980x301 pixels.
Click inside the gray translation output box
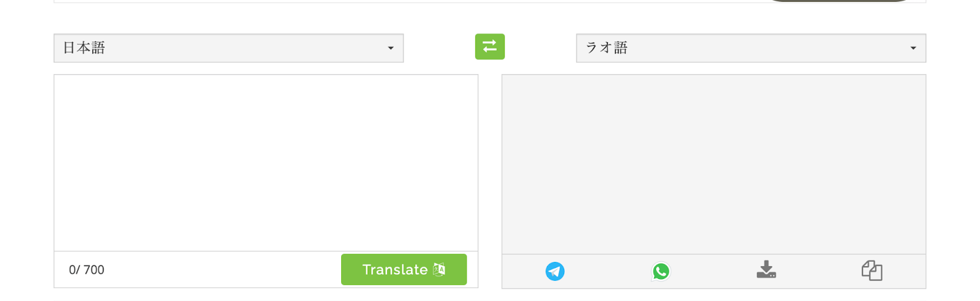tap(714, 164)
